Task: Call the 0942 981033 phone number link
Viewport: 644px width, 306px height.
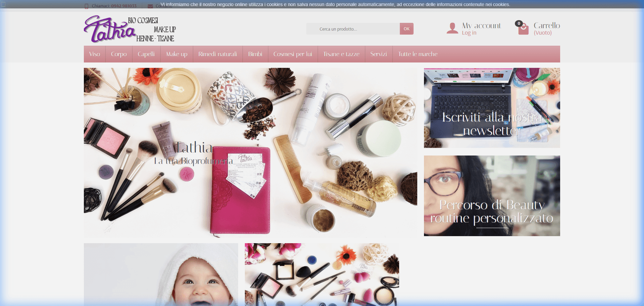Action: coord(124,6)
